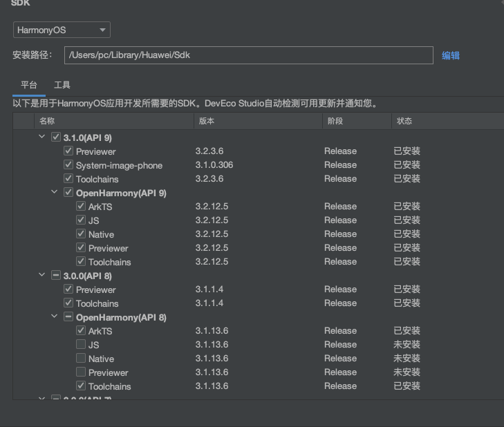
Task: Click 已安装 status in System-image-phone row
Action: (407, 165)
